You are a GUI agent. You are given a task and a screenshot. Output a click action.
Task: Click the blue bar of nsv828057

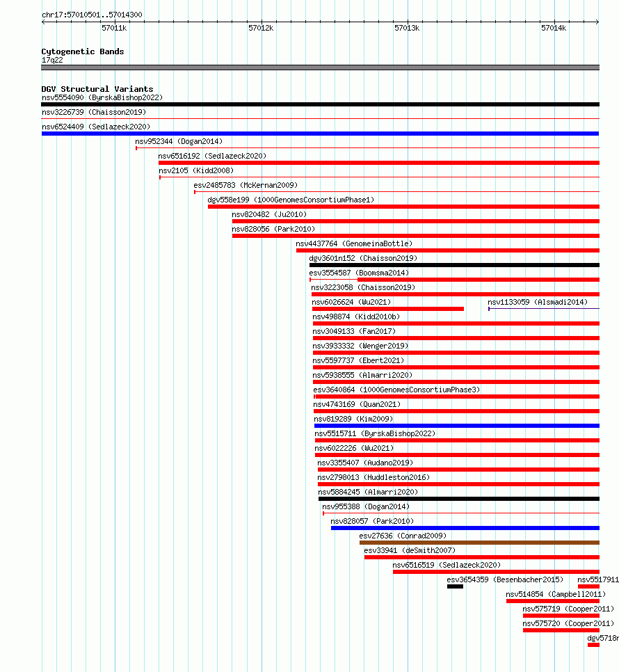[x=465, y=527]
